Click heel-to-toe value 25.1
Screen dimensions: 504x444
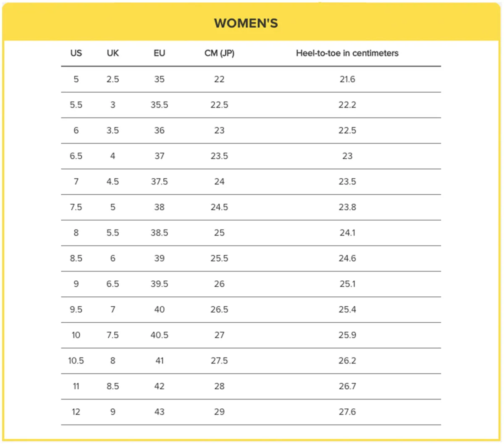(x=347, y=284)
